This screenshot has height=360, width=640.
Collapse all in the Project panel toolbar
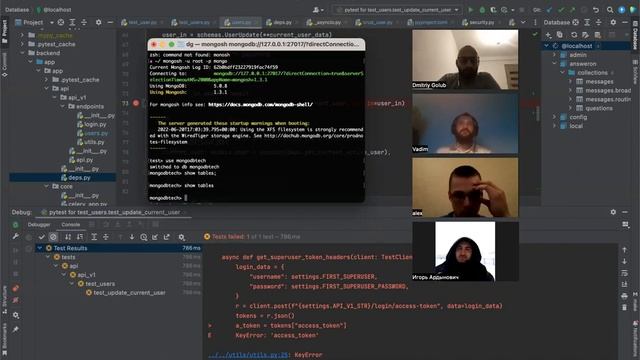click(x=84, y=22)
